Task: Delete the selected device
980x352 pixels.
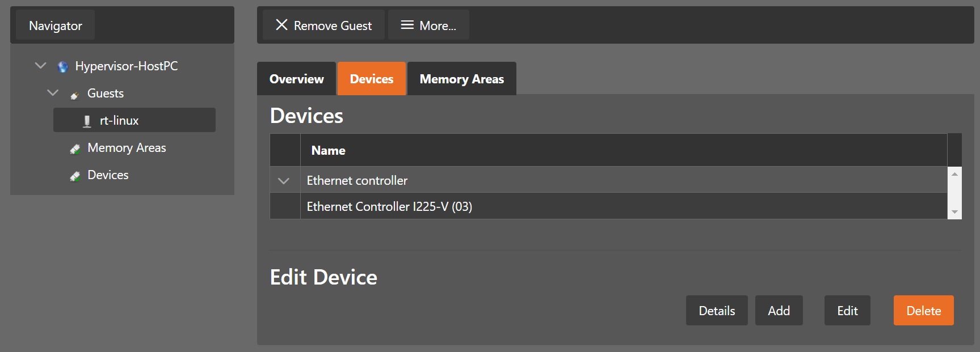Action: coord(923,310)
